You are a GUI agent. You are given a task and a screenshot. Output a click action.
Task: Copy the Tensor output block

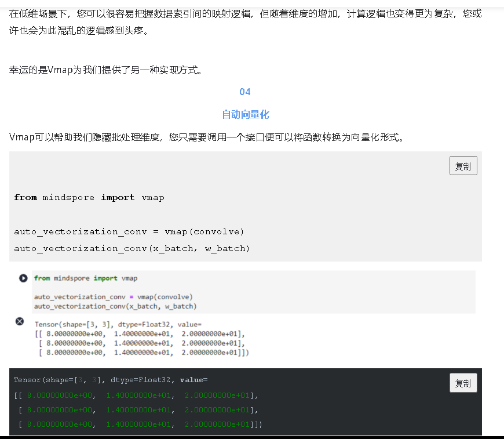tap(463, 383)
